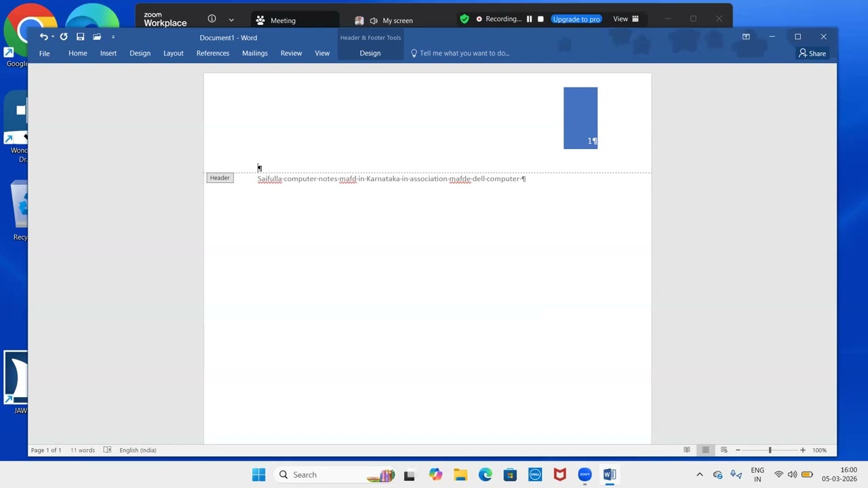Save the document with the floppy disk icon

[80, 37]
